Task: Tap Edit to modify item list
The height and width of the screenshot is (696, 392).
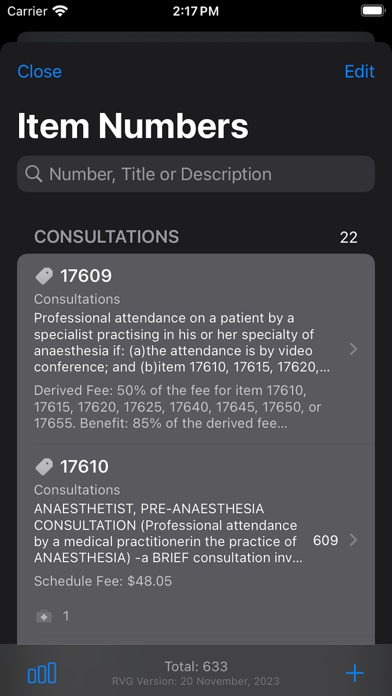Action: coord(360,71)
